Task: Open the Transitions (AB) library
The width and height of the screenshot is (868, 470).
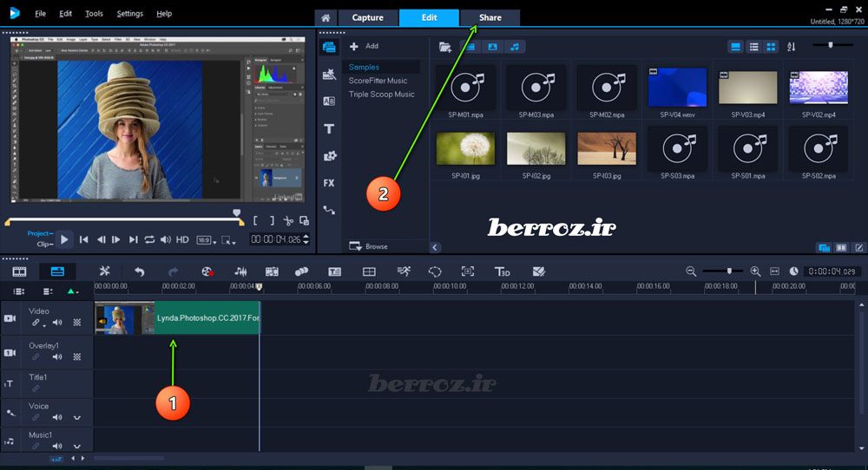Action: (x=329, y=101)
